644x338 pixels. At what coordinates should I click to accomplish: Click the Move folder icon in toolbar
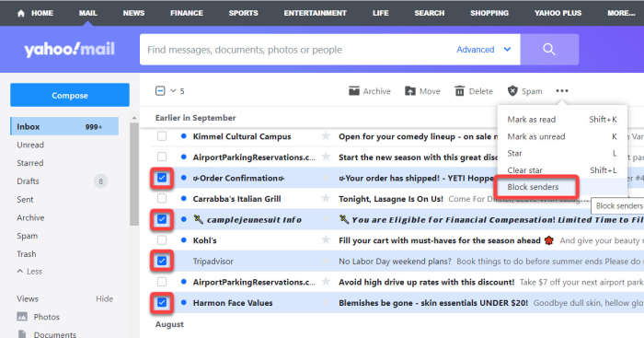coord(410,91)
